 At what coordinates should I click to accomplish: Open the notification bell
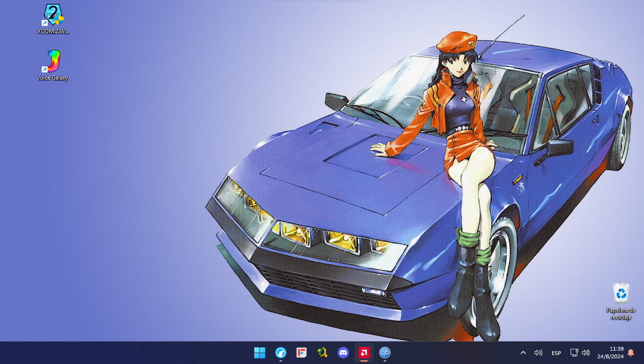tap(631, 353)
